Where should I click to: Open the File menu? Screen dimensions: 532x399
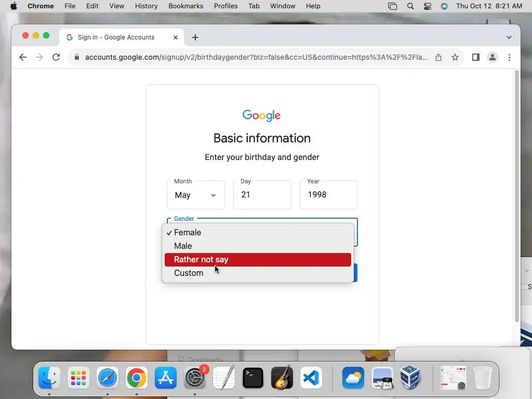point(70,6)
